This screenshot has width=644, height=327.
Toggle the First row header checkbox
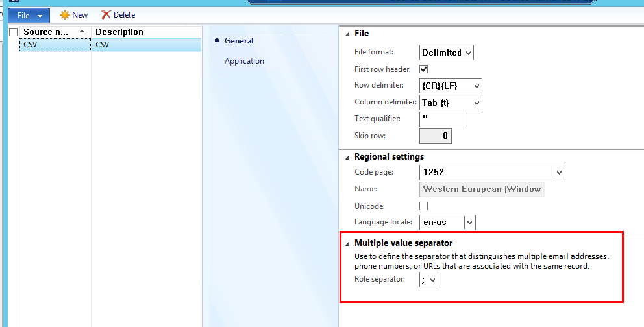[x=423, y=69]
